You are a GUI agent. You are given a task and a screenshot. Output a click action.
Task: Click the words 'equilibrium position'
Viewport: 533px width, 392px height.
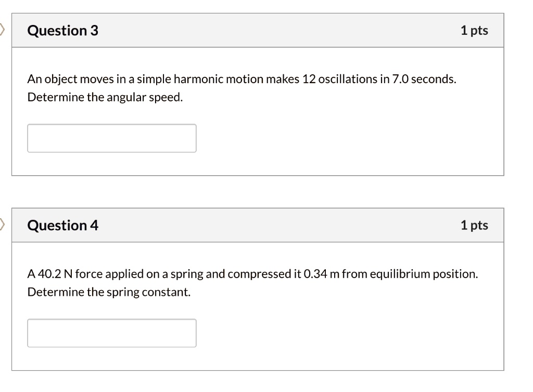[x=424, y=274]
